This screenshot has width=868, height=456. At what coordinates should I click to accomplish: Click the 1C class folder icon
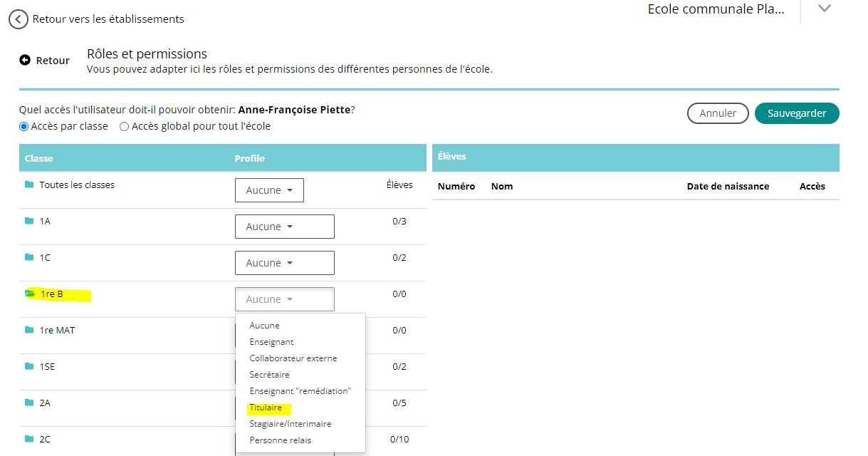click(x=29, y=257)
